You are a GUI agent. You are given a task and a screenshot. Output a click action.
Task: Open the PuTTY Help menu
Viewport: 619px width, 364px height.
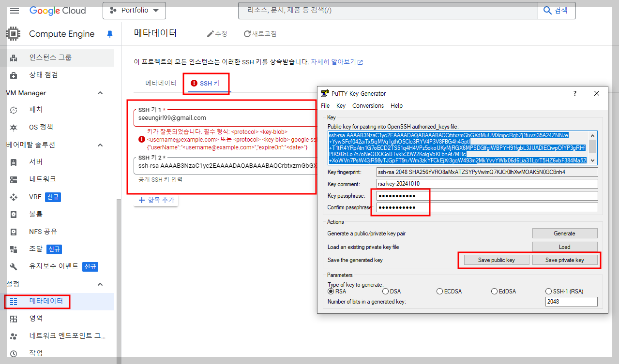(x=396, y=105)
